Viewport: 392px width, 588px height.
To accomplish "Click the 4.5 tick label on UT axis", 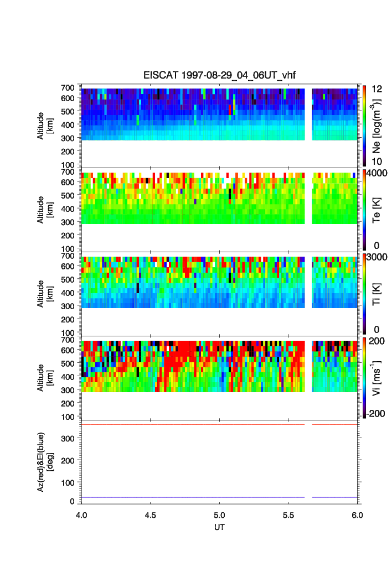I will (x=150, y=515).
